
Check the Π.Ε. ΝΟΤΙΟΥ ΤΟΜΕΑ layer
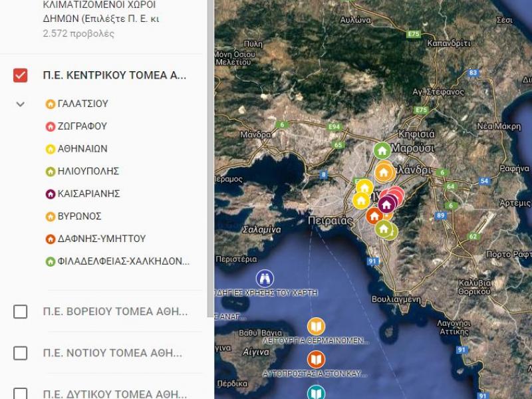click(21, 352)
